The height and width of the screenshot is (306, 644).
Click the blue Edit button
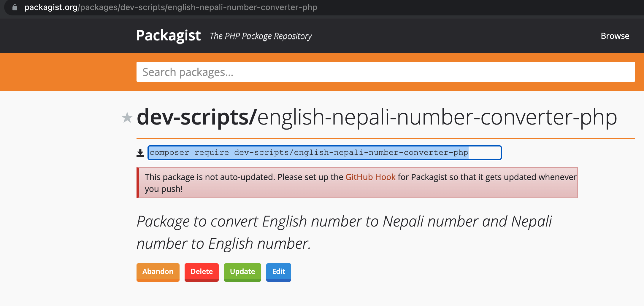[x=279, y=272]
